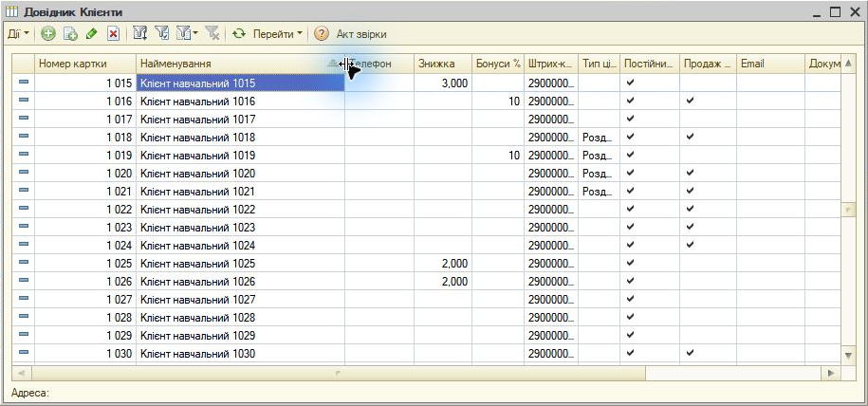This screenshot has height=406, width=868.
Task: Click discount value 3,000 for client 1015
Action: (x=454, y=83)
